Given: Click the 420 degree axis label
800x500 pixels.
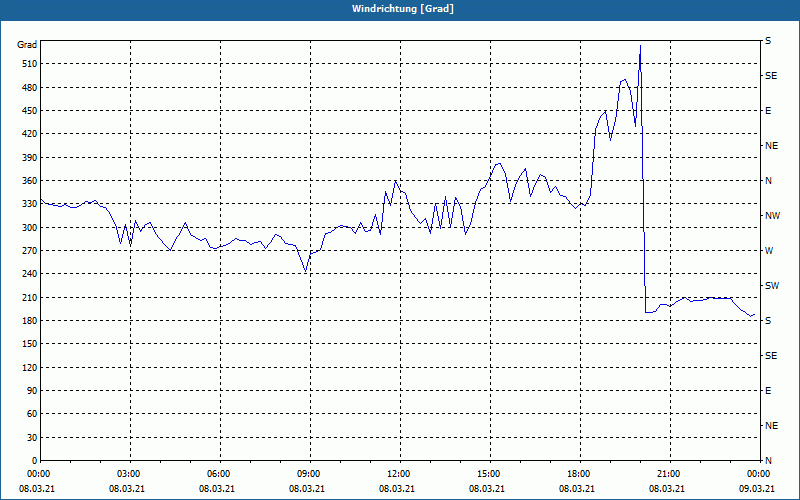Looking at the screenshot, I should (x=30, y=134).
